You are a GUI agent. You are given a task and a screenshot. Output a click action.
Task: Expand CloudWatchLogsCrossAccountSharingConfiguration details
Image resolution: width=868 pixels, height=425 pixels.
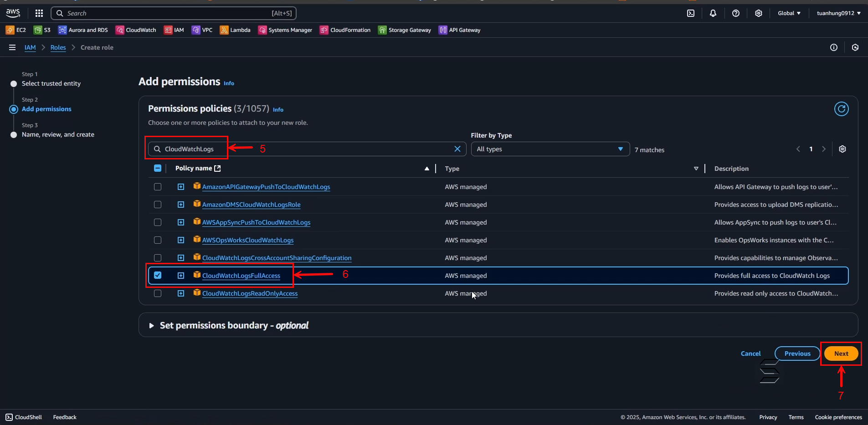[x=181, y=258]
